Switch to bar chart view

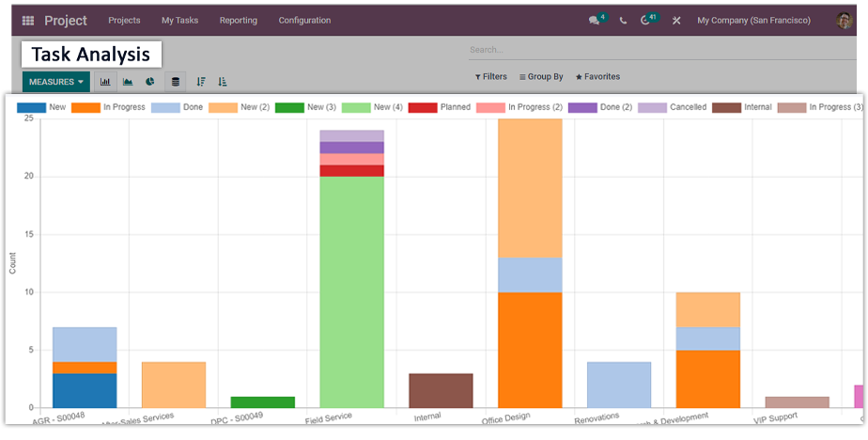pos(105,82)
